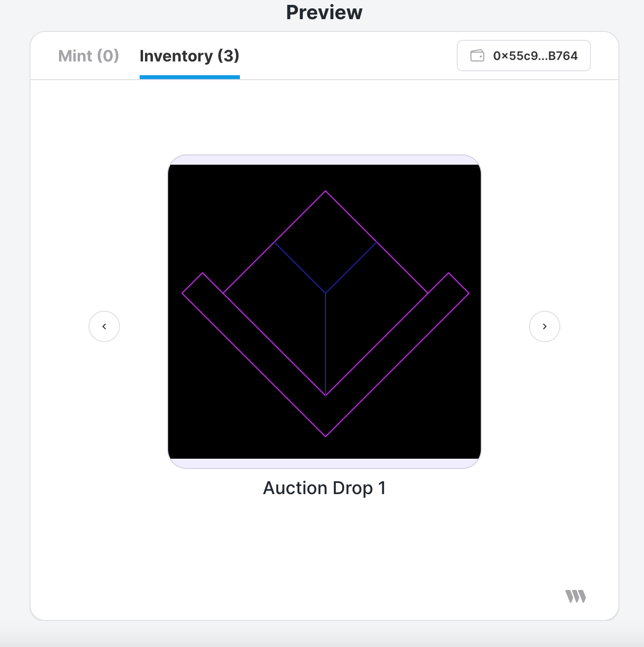Click the left arm end of the purple chevron
The width and height of the screenshot is (644, 647).
click(x=193, y=283)
